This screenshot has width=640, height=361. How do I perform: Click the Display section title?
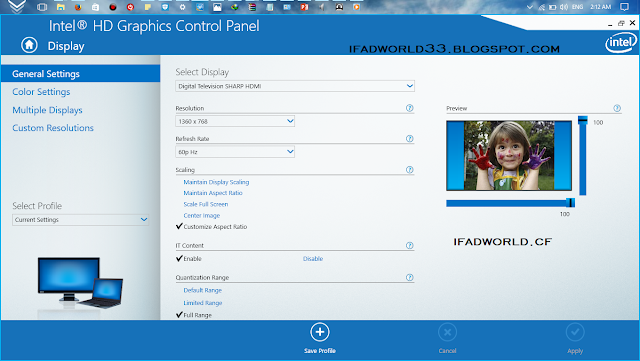coord(66,46)
